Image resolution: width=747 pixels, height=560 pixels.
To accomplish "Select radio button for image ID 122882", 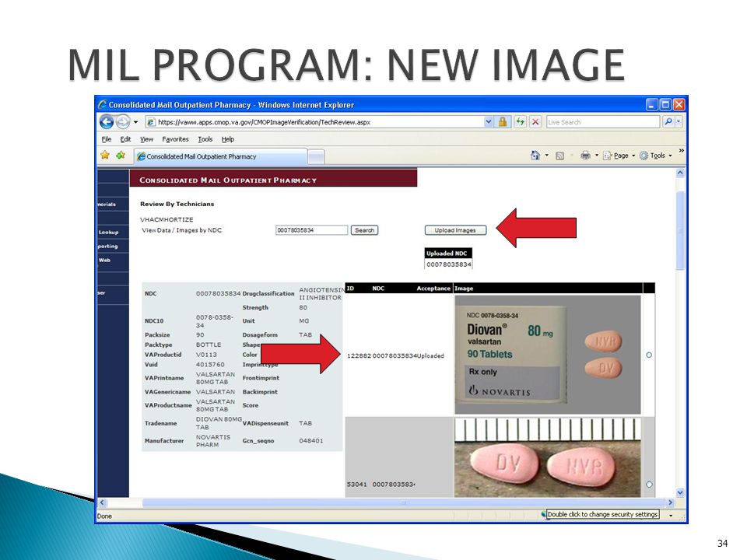I will coord(649,355).
